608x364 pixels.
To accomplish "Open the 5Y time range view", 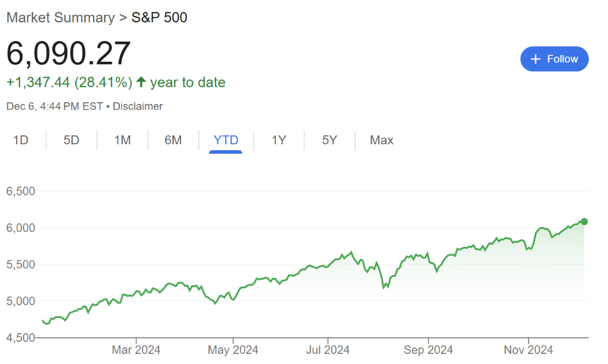I will (x=330, y=140).
